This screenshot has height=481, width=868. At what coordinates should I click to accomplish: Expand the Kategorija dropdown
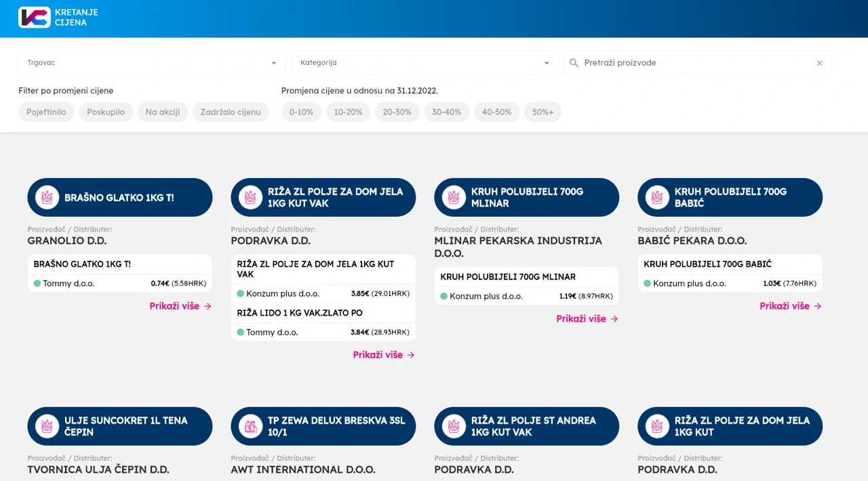pyautogui.click(x=425, y=63)
